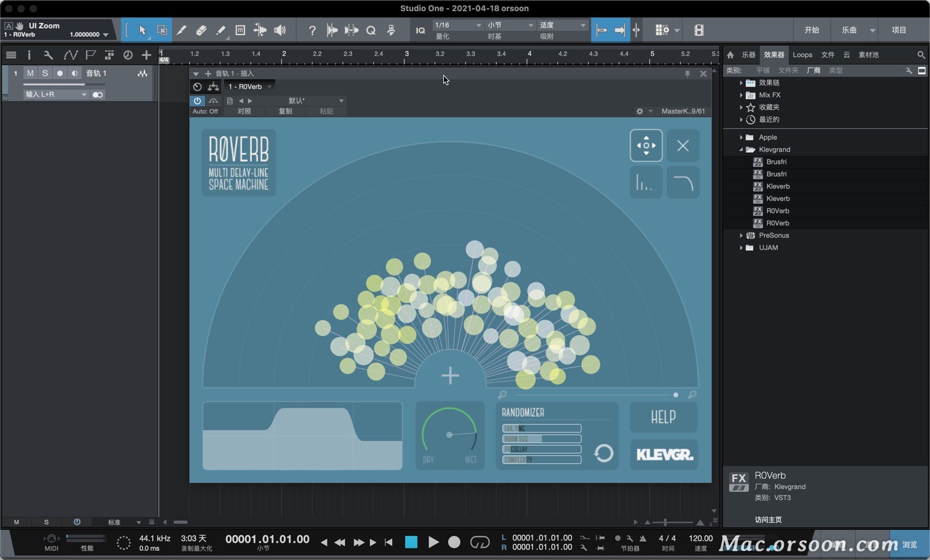Select the Bend tool

[260, 30]
